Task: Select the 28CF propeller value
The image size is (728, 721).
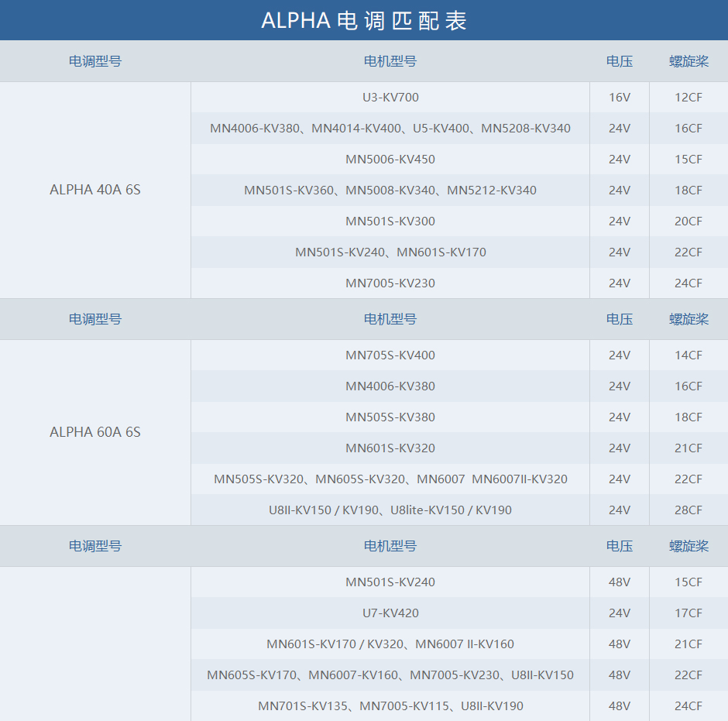Action: point(689,510)
